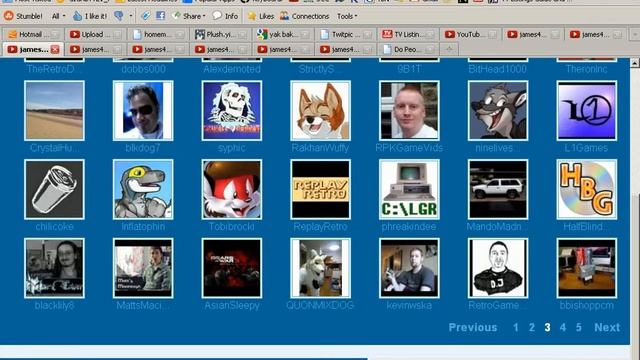The width and height of the screenshot is (640, 360).
Task: Open blkdog7 sunglasses avatar thumbnail
Action: tap(143, 111)
